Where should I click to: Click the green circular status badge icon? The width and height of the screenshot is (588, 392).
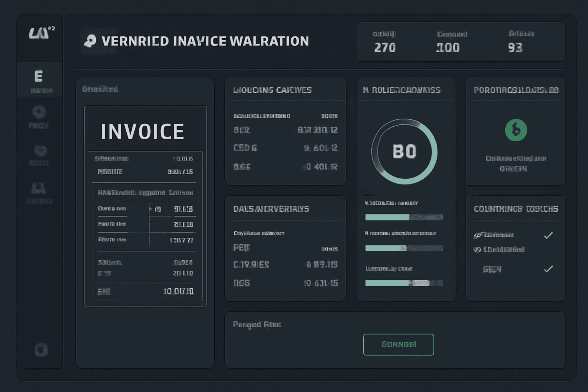click(x=516, y=130)
